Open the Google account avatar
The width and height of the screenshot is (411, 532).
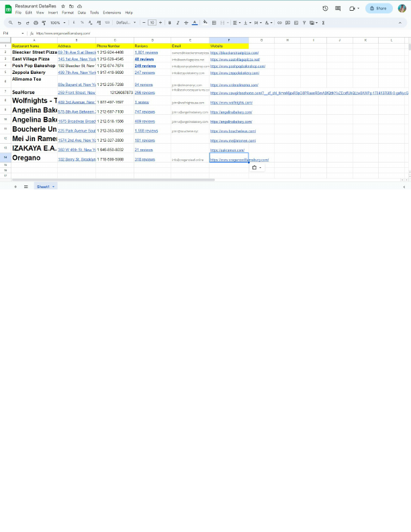coord(402,9)
